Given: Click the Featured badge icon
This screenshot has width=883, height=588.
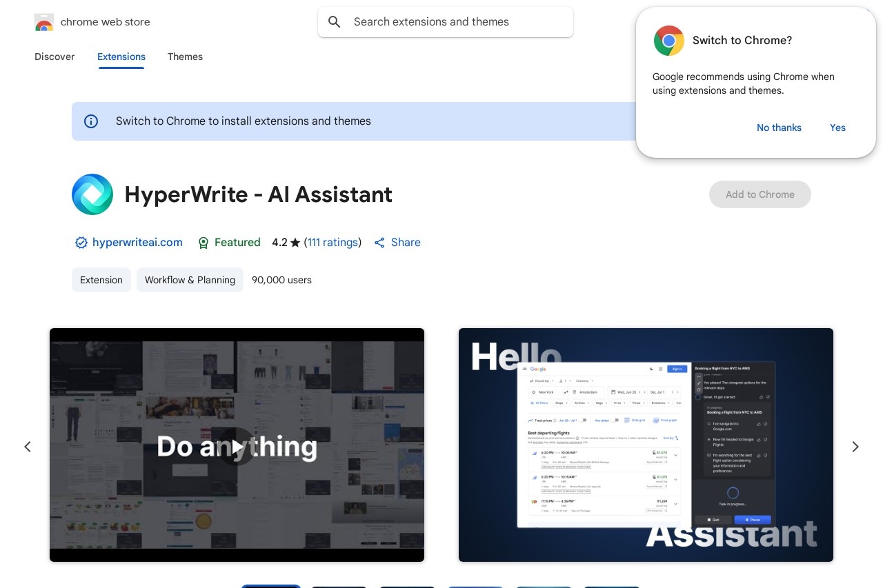Looking at the screenshot, I should [x=204, y=243].
